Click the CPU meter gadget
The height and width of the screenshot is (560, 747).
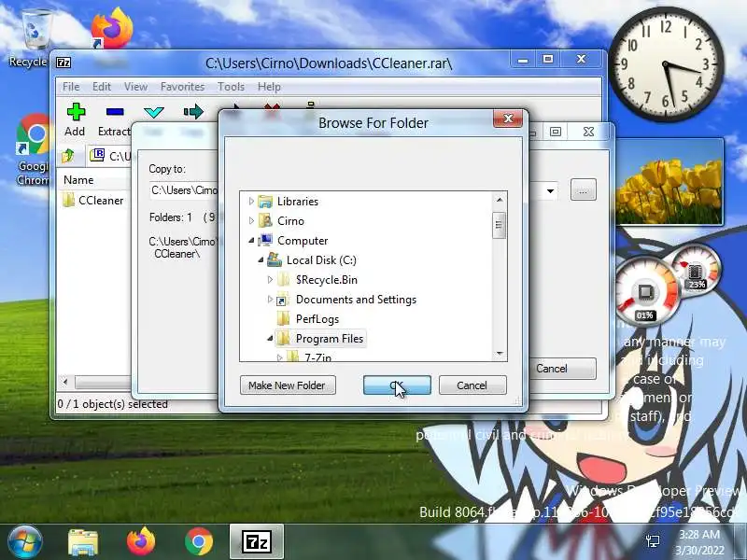(x=646, y=290)
